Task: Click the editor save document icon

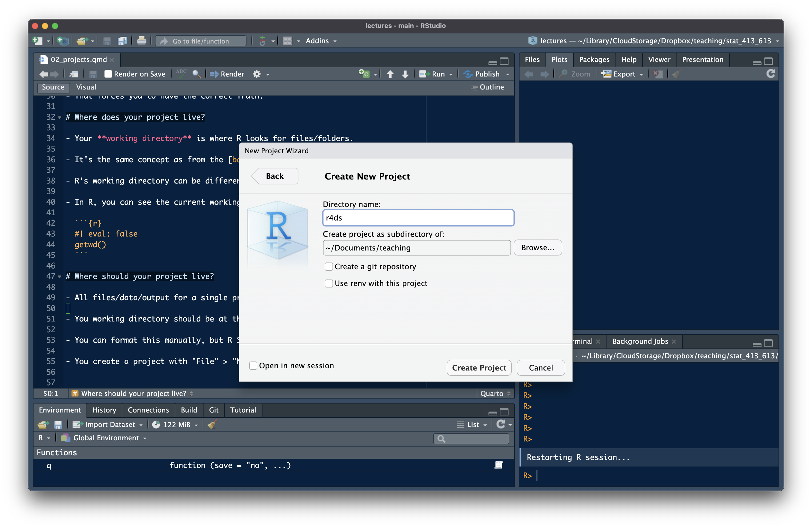Action: pyautogui.click(x=93, y=74)
